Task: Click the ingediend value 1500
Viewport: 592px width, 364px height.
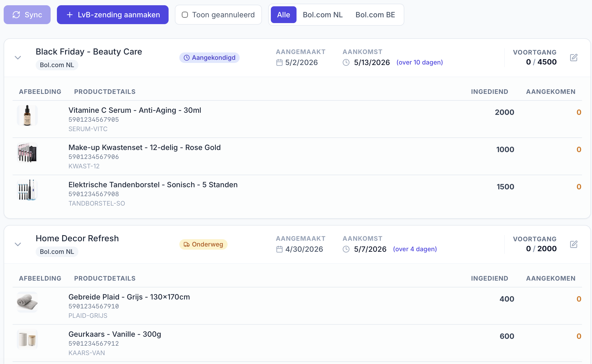Action: pyautogui.click(x=505, y=187)
